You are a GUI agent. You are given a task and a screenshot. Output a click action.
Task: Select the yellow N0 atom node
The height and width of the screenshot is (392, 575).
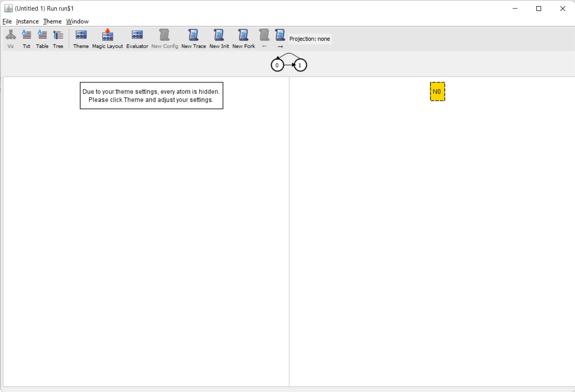click(438, 92)
